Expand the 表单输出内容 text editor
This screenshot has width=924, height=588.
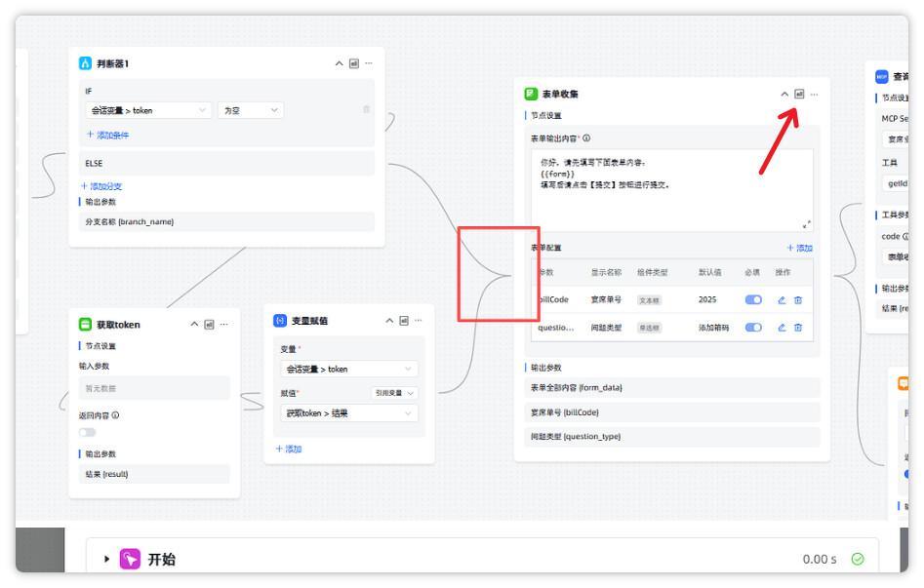pyautogui.click(x=806, y=224)
